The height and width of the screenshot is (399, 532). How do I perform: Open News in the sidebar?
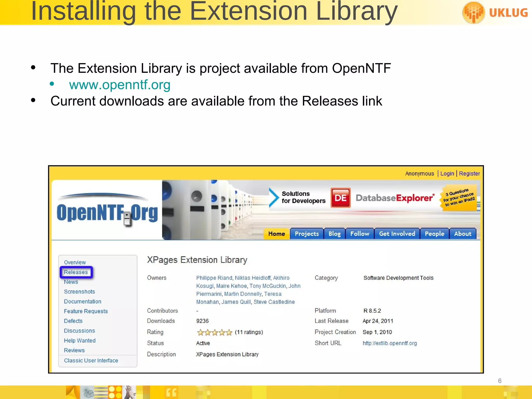71,282
